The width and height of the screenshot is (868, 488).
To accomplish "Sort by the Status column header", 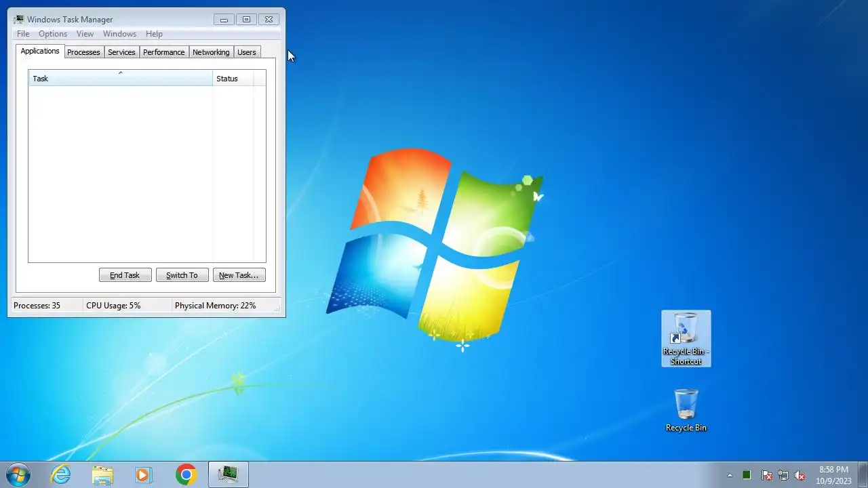I will tap(233, 78).
